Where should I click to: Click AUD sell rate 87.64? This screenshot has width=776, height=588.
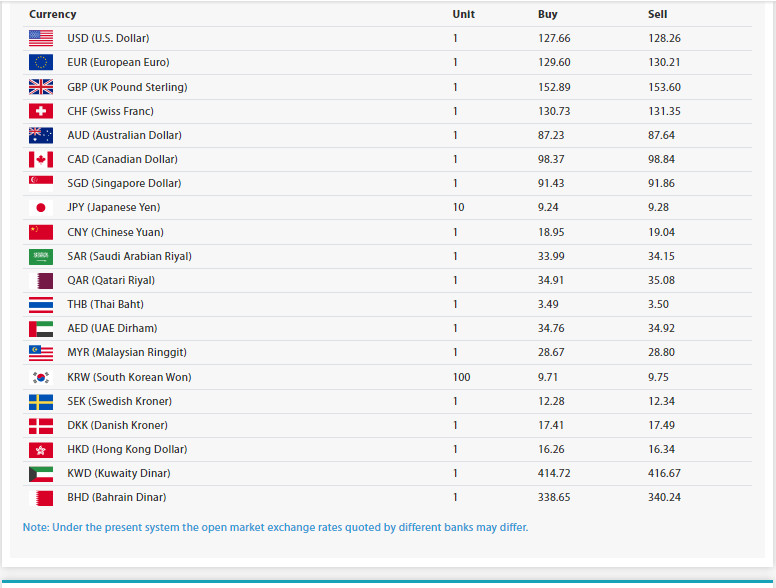click(x=661, y=135)
